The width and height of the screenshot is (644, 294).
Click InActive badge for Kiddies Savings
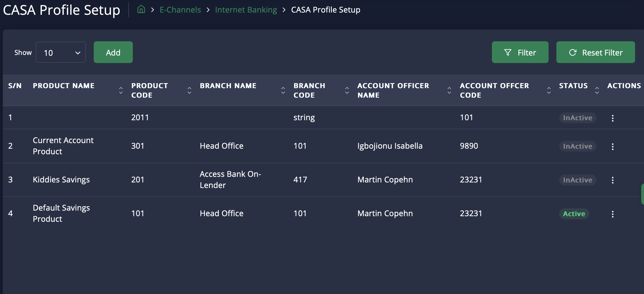point(578,180)
